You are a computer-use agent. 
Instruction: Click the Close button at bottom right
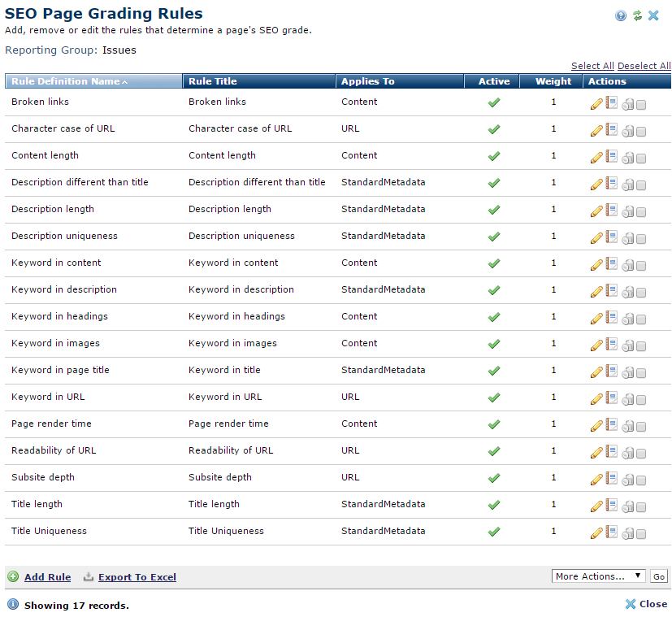[x=646, y=604]
